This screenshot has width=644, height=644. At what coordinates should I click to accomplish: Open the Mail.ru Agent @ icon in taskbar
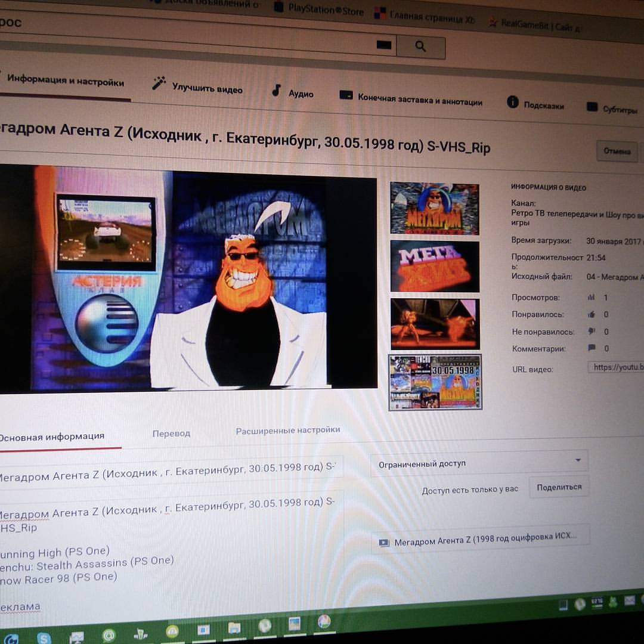tap(109, 636)
